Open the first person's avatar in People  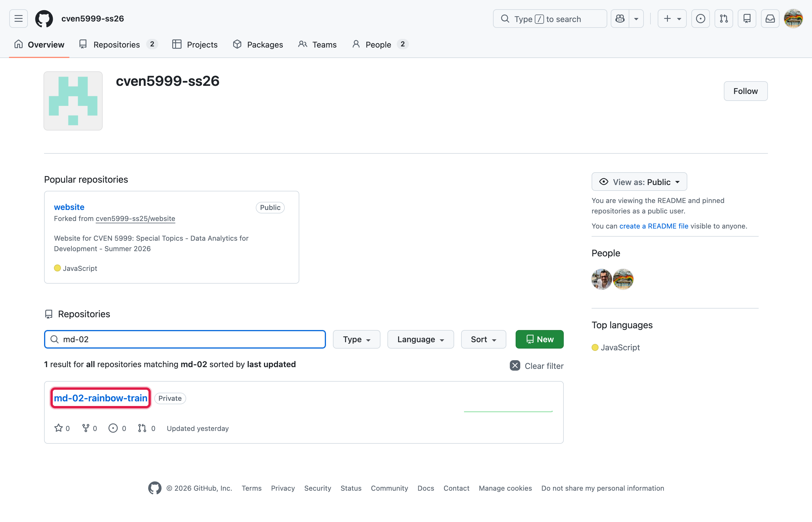(601, 279)
